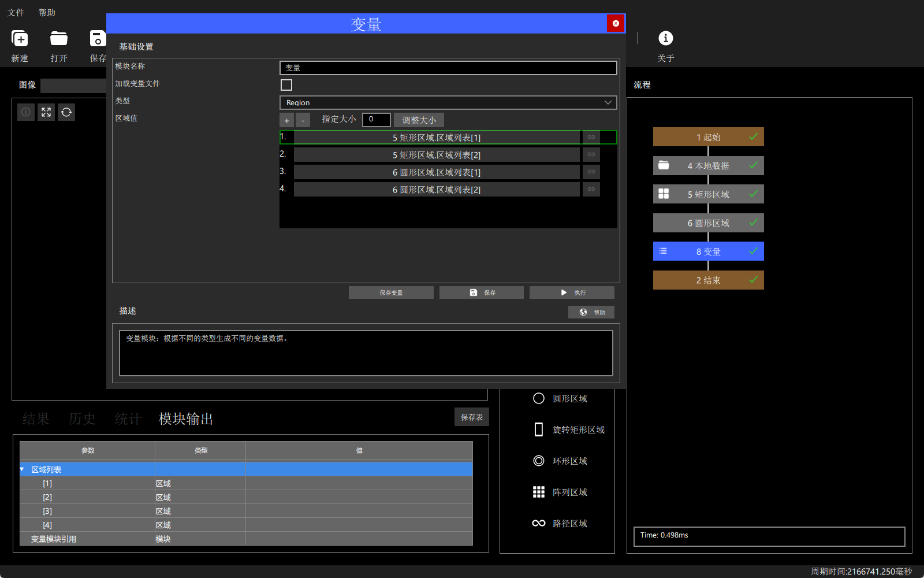Switch to the 历史 tab
Image resolution: width=924 pixels, height=578 pixels.
pyautogui.click(x=82, y=418)
